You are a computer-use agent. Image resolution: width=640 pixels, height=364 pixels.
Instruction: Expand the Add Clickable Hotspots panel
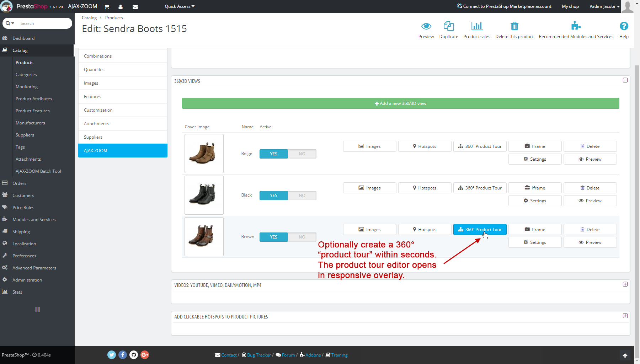point(625,316)
